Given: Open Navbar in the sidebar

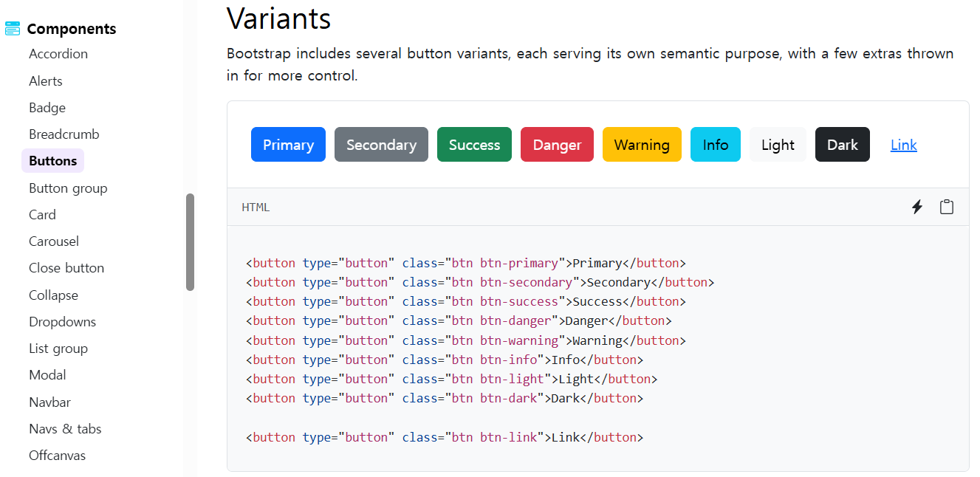Looking at the screenshot, I should [x=49, y=402].
